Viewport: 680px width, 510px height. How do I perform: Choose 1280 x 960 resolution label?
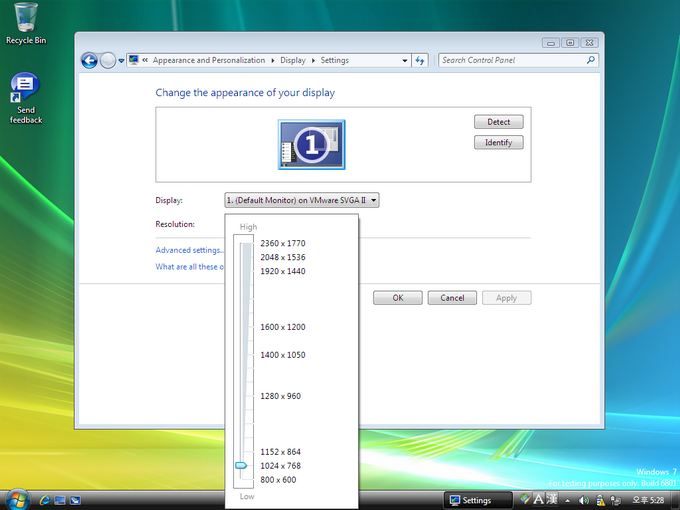[x=281, y=396]
